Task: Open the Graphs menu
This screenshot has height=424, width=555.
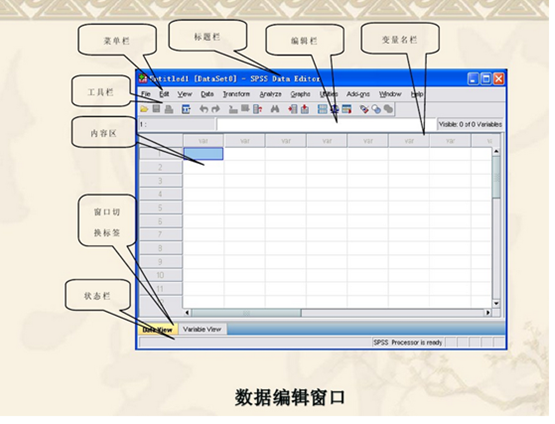Action: (x=301, y=94)
